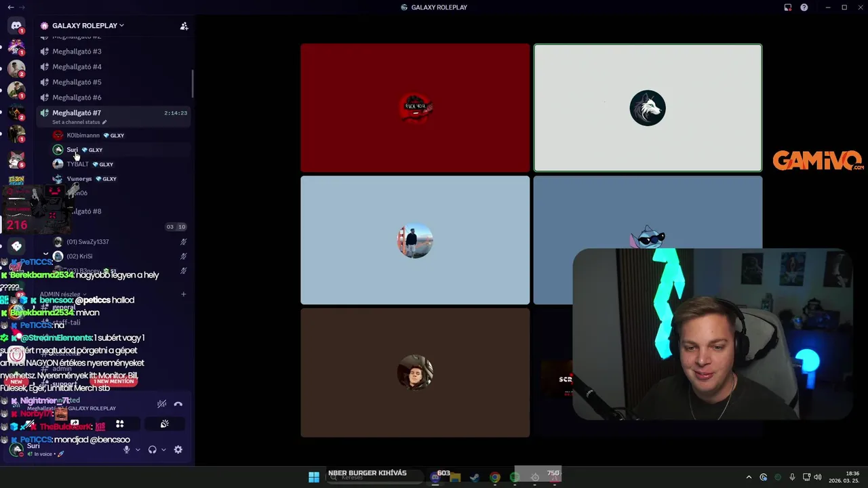The width and height of the screenshot is (868, 488).
Task: Toggle microphone mute in user panel
Action: pyautogui.click(x=126, y=449)
